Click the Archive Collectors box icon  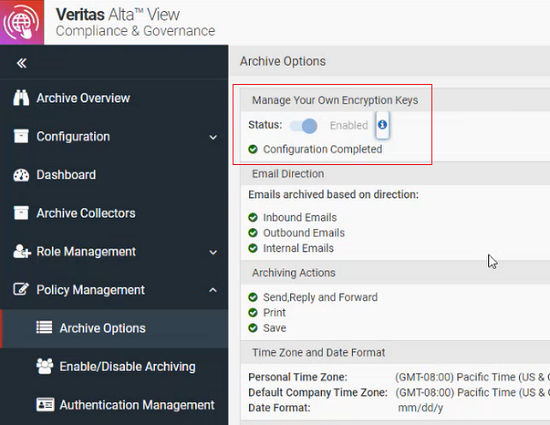[21, 213]
